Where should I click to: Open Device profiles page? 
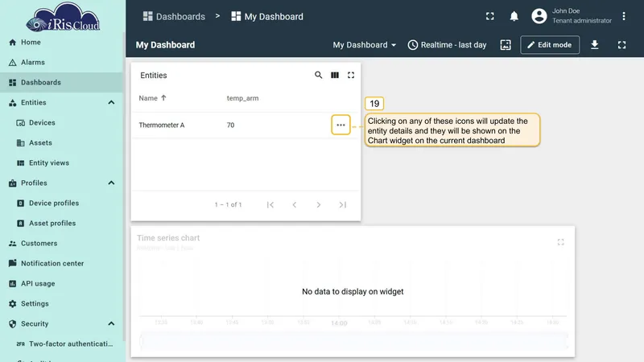point(62,204)
